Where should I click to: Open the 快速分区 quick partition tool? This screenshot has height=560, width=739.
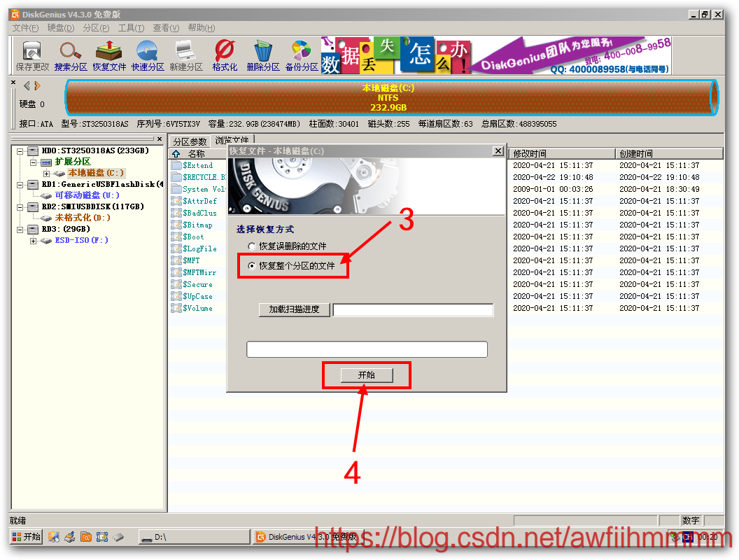pos(148,56)
